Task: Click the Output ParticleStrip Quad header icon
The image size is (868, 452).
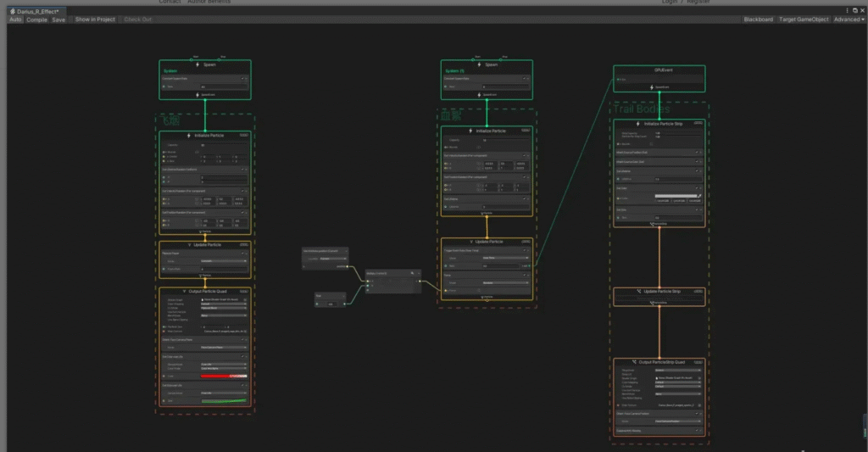Action: click(x=634, y=362)
